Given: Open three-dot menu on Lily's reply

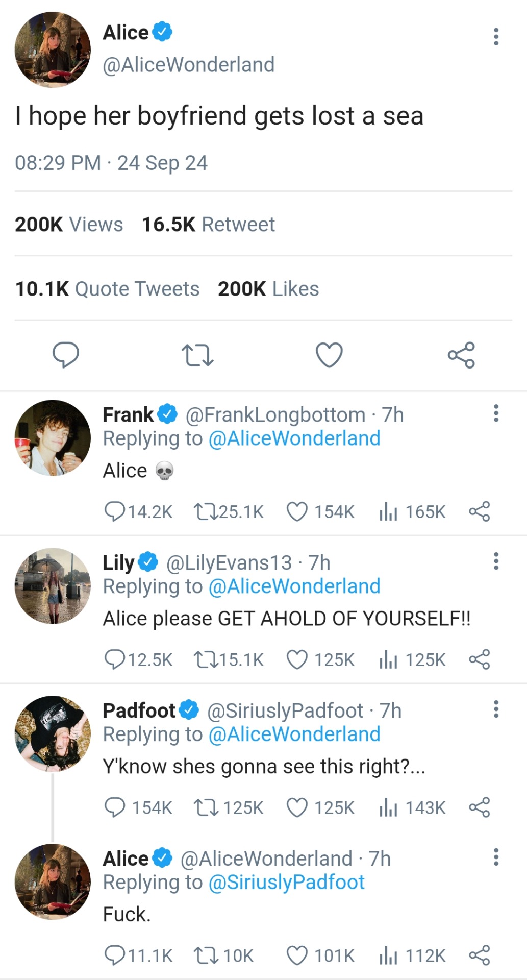Looking at the screenshot, I should [x=496, y=561].
